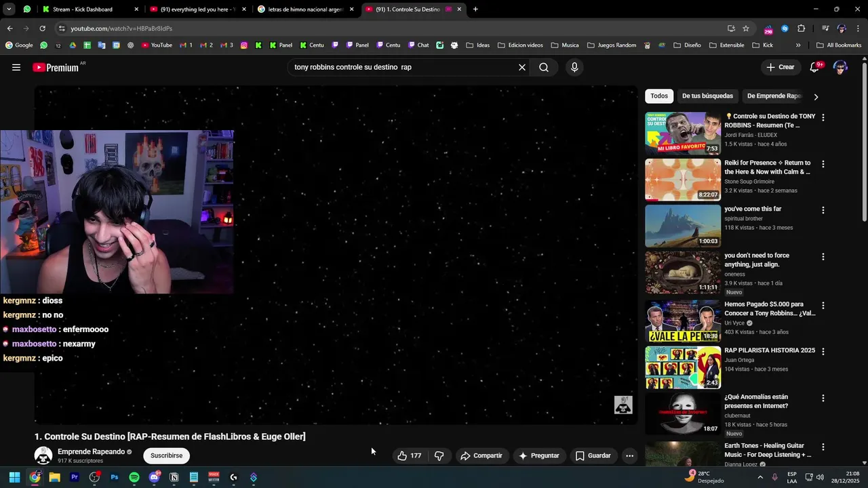This screenshot has height=488, width=868.
Task: Open YouTube notifications bell
Action: pyautogui.click(x=815, y=67)
